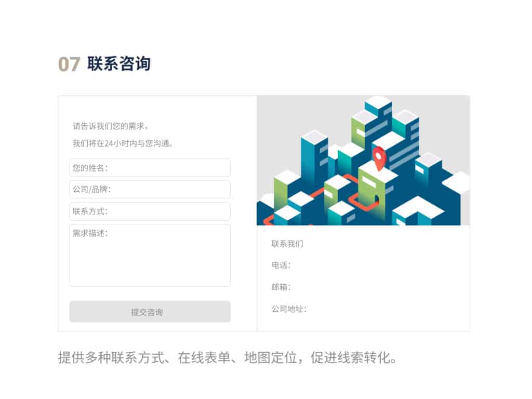This screenshot has width=532, height=399.
Task: Submit the form with 提交咨询 button
Action: pos(150,312)
